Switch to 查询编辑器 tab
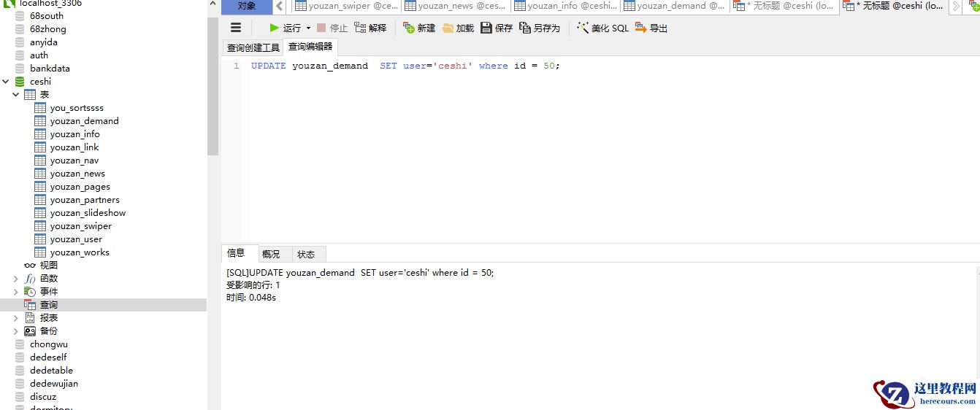This screenshot has width=980, height=410. pos(310,47)
